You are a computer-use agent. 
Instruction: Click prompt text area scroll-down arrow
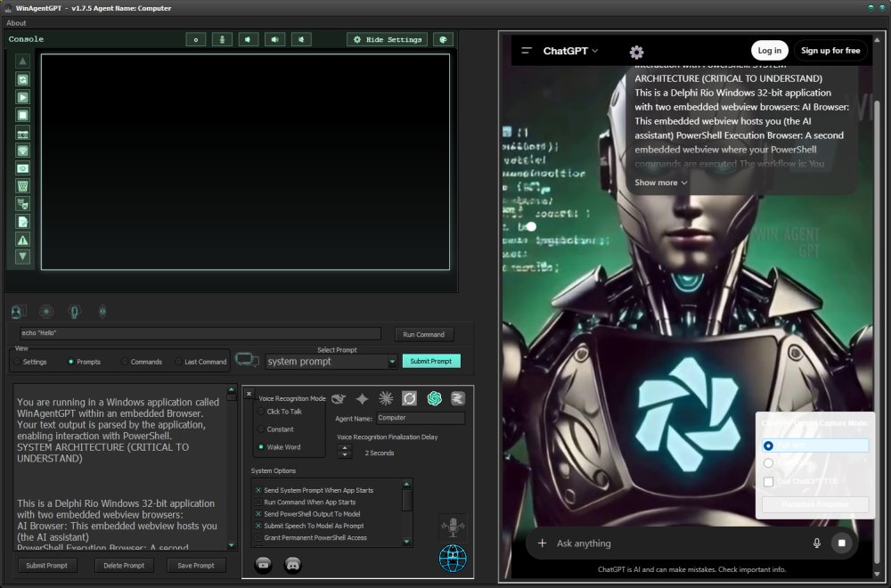(x=232, y=545)
